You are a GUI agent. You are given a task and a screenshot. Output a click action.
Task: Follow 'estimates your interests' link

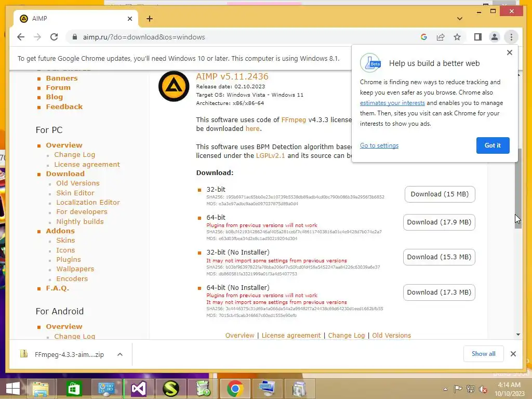(392, 103)
